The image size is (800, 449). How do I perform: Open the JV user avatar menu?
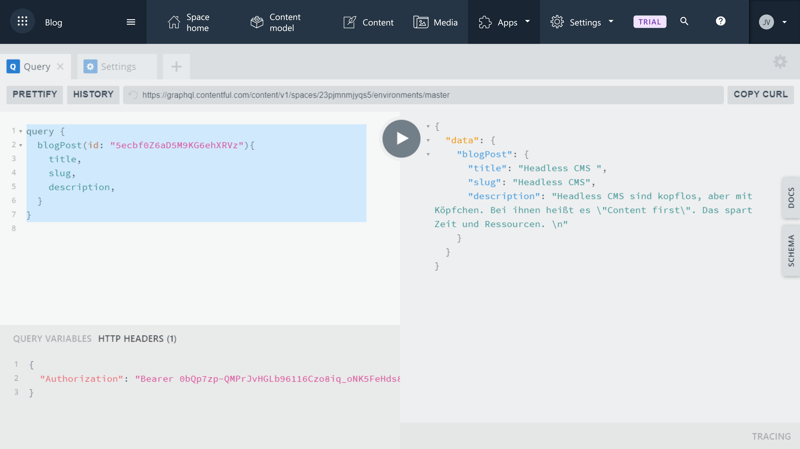point(773,22)
